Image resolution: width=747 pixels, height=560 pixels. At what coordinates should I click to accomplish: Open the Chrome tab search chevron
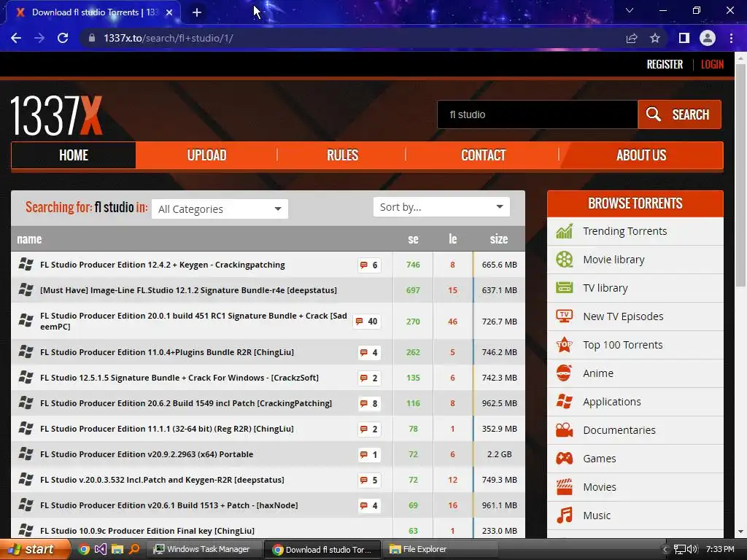[630, 10]
